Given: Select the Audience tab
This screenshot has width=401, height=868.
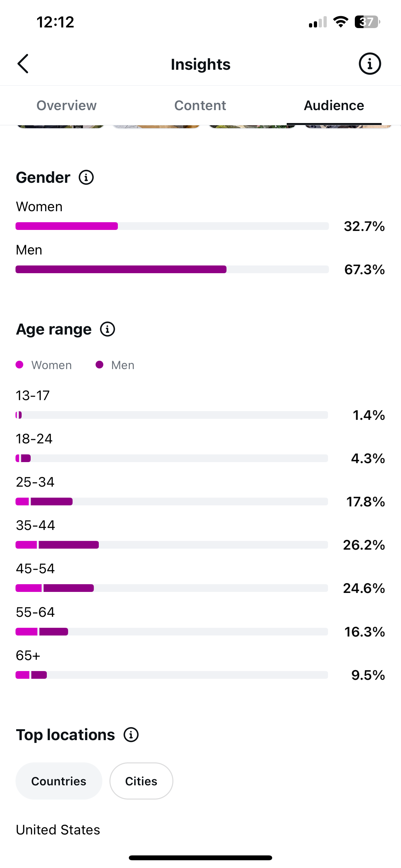Looking at the screenshot, I should pos(334,106).
